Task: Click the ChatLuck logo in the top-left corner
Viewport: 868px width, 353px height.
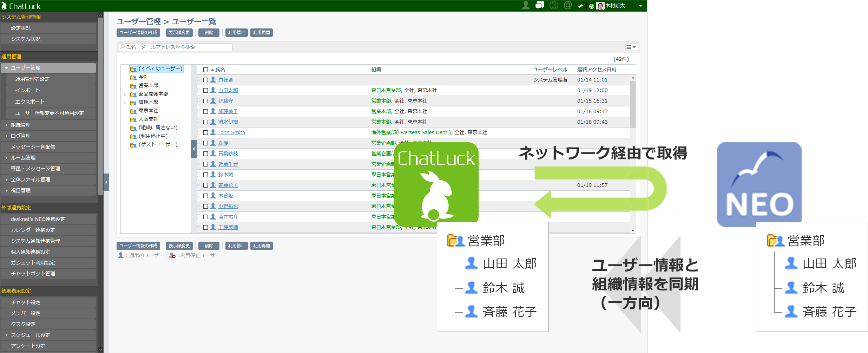Action: 21,6
